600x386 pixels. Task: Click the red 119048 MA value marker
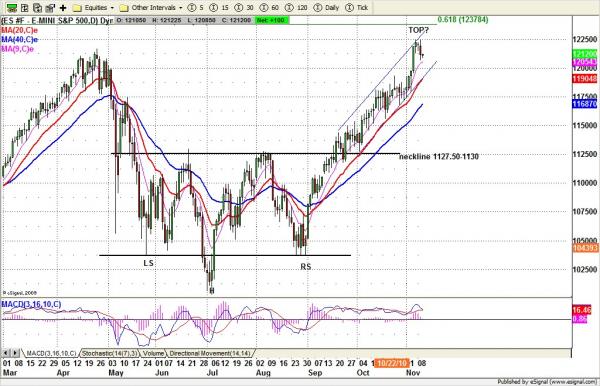[584, 79]
